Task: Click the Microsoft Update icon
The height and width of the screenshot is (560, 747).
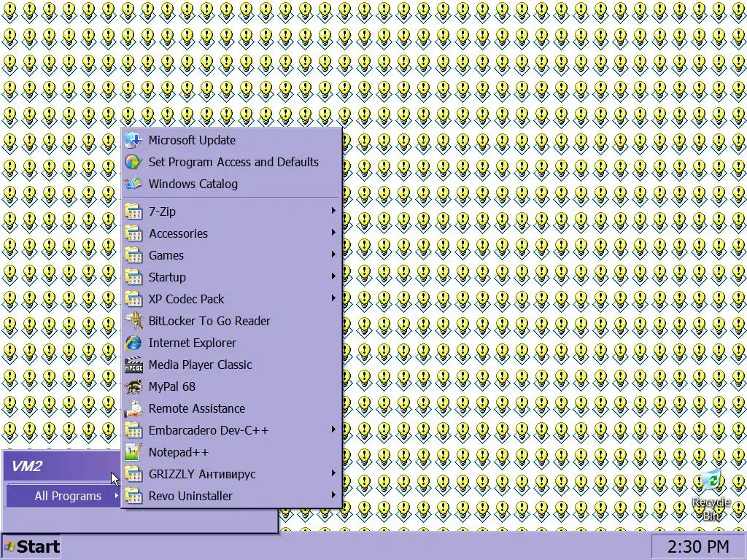Action: (x=133, y=140)
